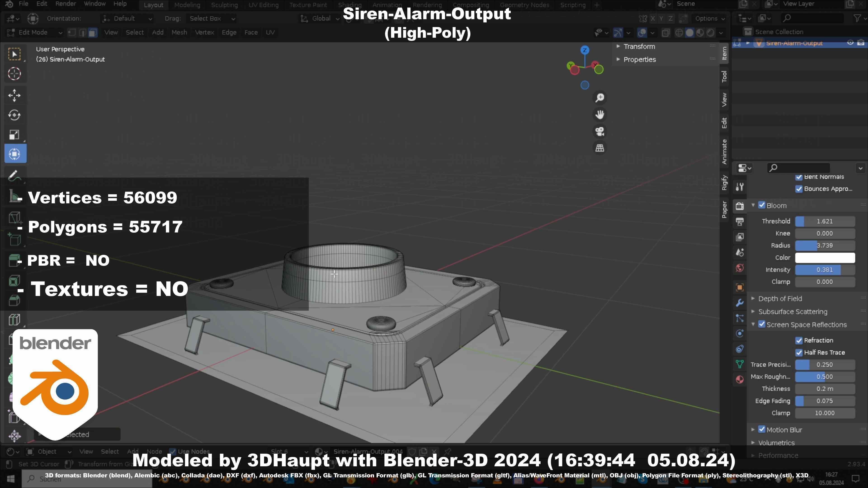Open the Render menu
The height and width of the screenshot is (488, 868).
coord(65,4)
